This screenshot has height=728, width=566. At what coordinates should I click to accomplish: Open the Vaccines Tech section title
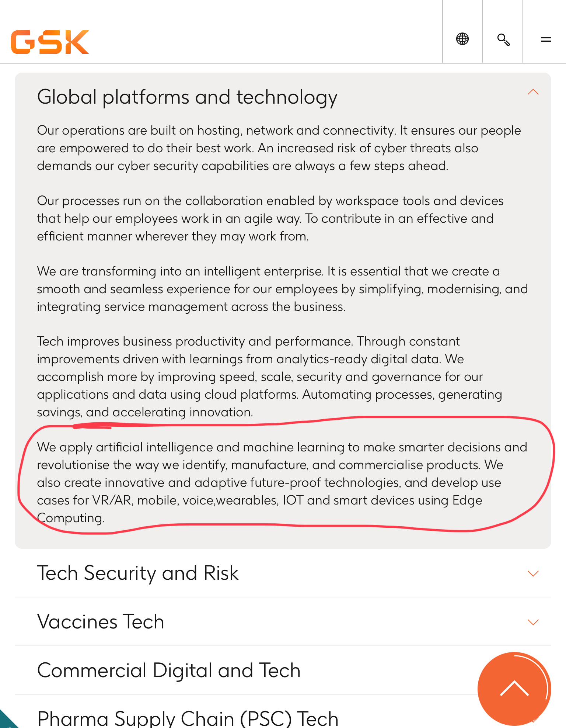[x=101, y=622]
